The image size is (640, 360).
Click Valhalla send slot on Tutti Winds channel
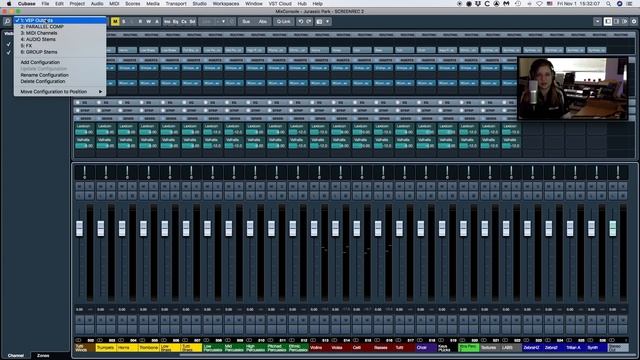tap(84, 143)
